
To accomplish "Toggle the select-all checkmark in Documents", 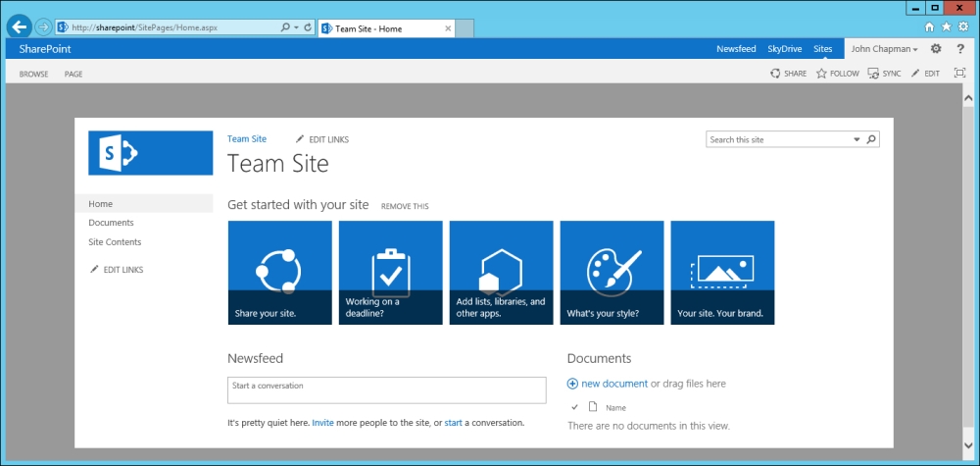I will tap(574, 407).
